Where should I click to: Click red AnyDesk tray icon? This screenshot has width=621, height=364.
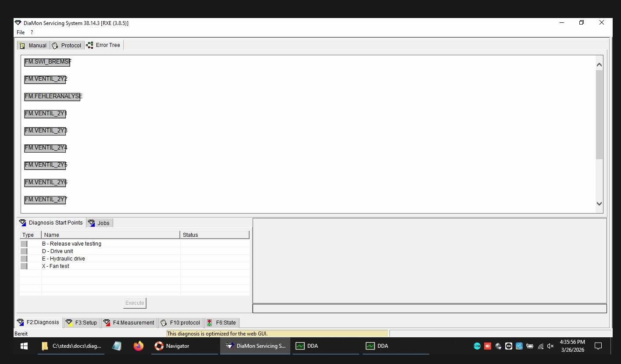488,346
